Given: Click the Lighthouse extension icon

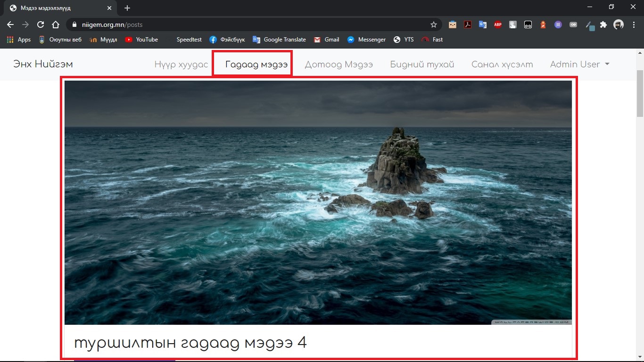Looking at the screenshot, I should [543, 25].
